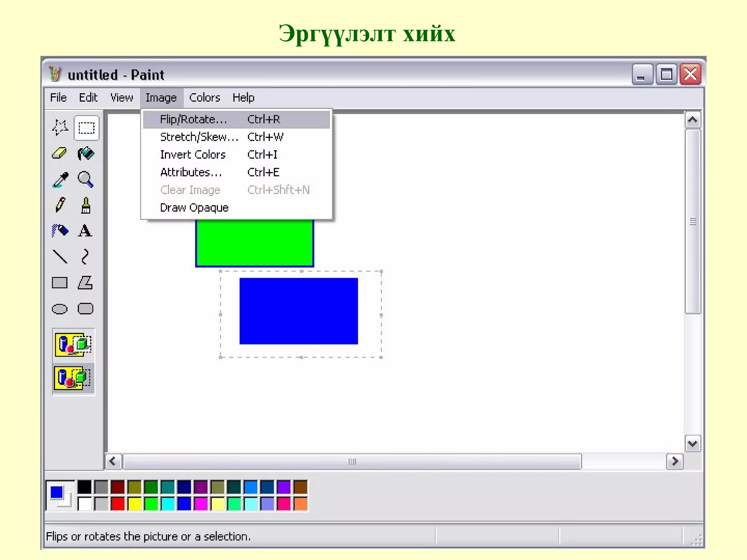
Task: Click the Paint title bar icon
Action: coord(55,74)
